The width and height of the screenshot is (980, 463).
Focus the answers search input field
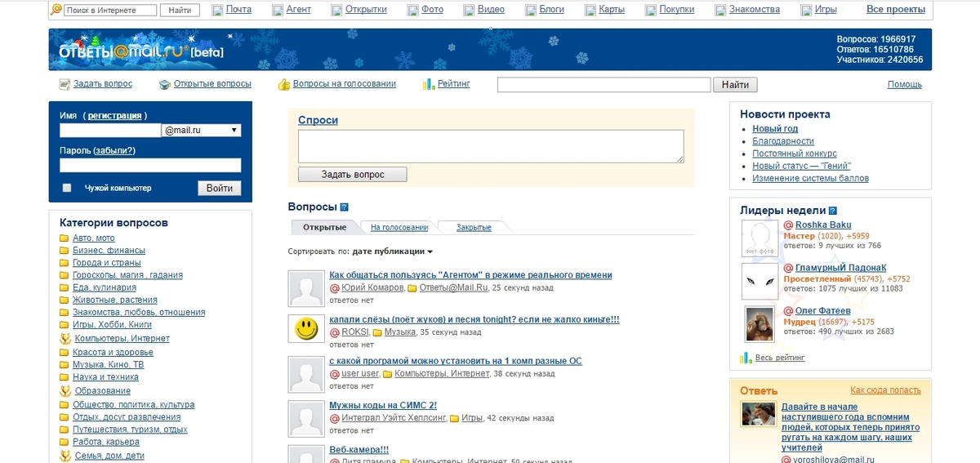coord(604,85)
